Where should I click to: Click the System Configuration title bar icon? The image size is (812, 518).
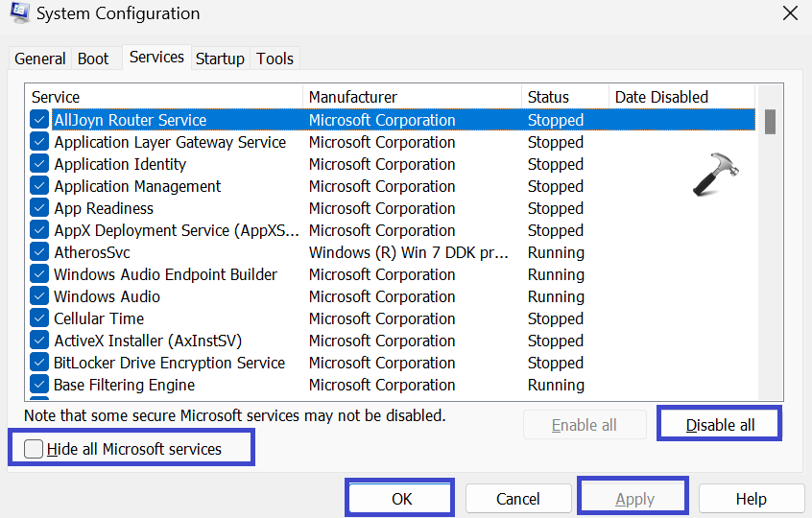18,12
